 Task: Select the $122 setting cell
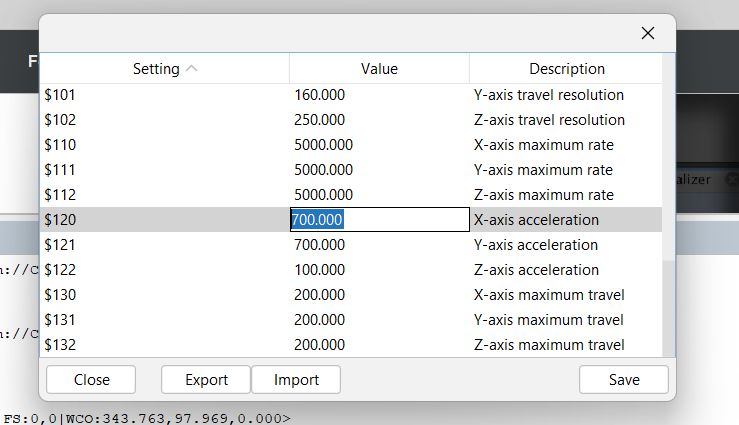click(164, 270)
